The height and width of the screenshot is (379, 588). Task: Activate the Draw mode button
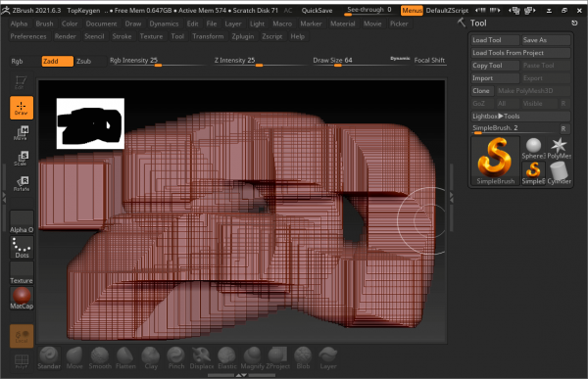(x=22, y=108)
